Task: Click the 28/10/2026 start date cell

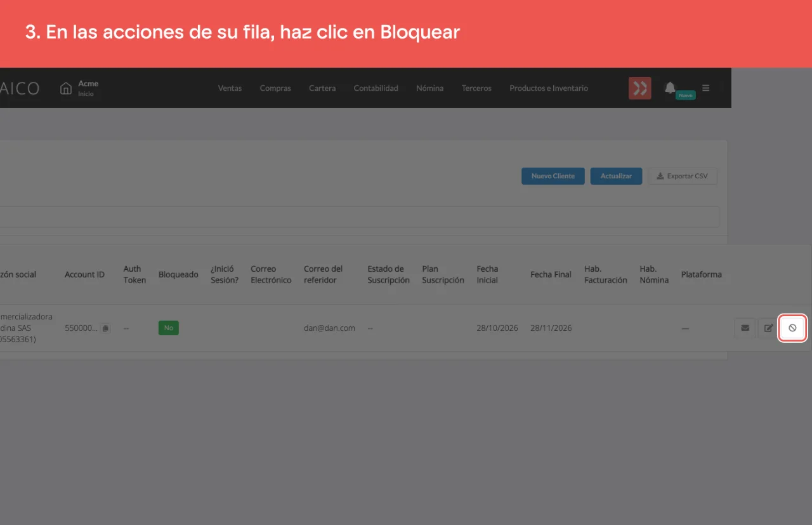Action: click(497, 328)
